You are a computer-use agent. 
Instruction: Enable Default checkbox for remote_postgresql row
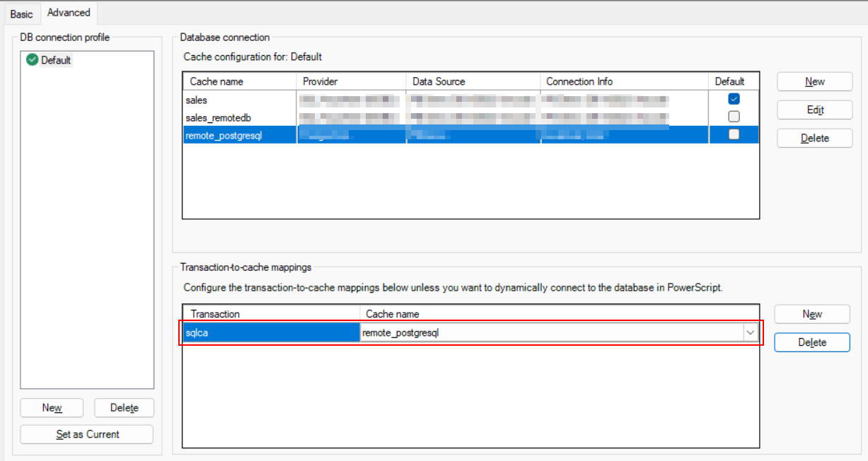734,134
